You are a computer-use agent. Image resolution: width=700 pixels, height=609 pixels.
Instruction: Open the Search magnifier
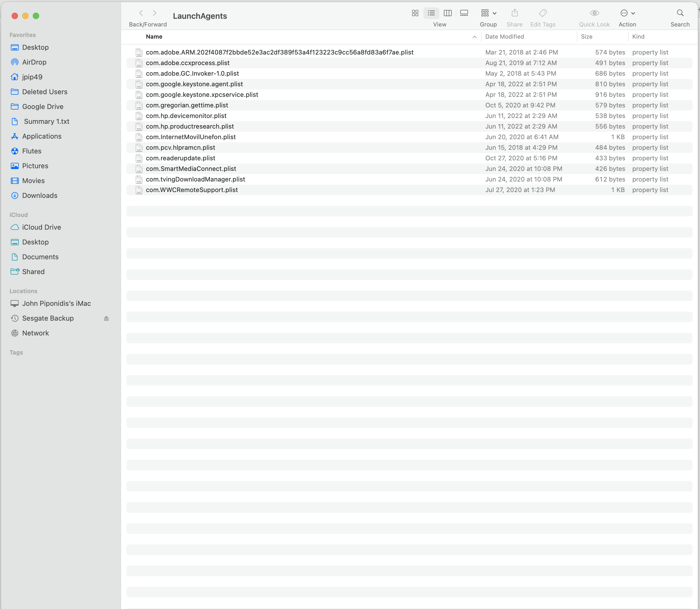pos(680,13)
